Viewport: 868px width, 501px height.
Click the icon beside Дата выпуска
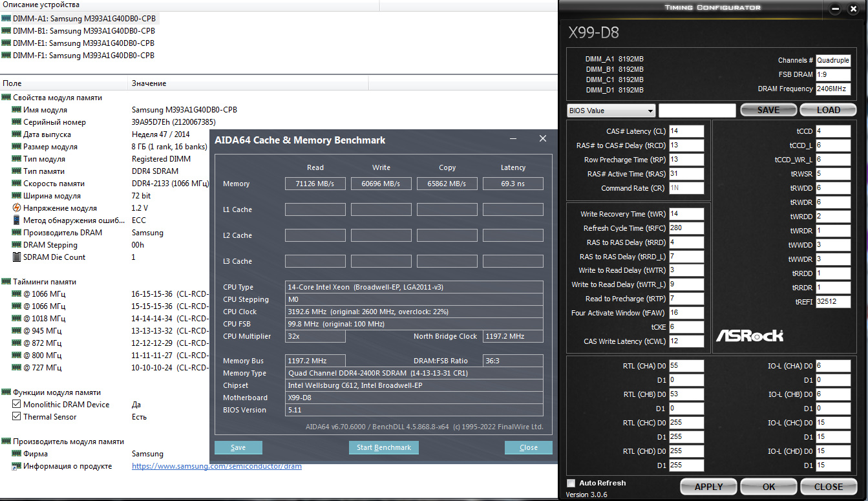point(17,134)
